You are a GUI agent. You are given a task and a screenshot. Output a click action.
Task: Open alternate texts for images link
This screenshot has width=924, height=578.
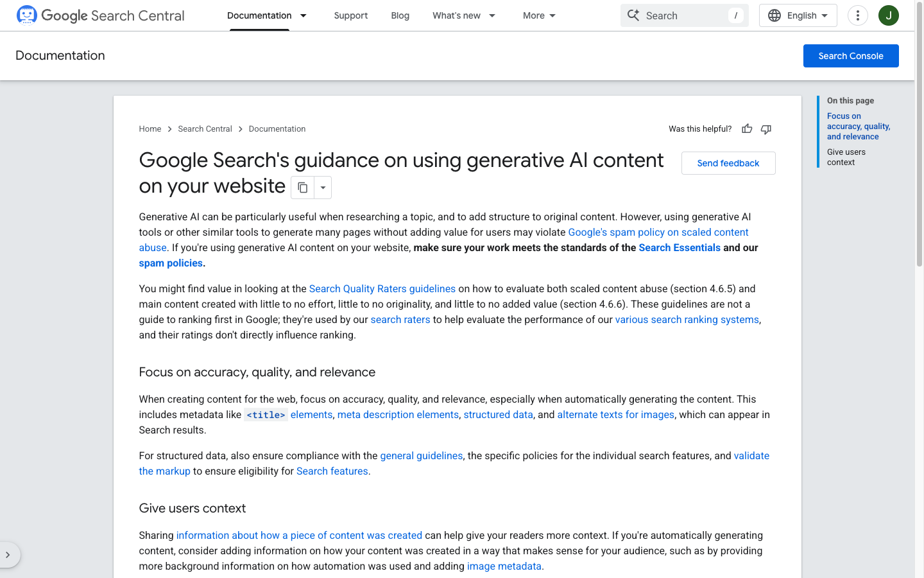click(616, 415)
